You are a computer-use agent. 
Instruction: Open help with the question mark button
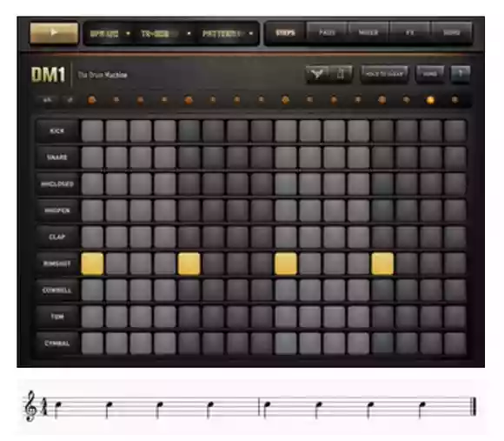(461, 74)
